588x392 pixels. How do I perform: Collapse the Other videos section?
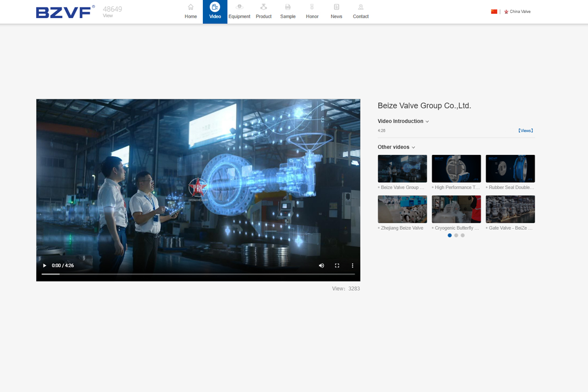tap(414, 147)
